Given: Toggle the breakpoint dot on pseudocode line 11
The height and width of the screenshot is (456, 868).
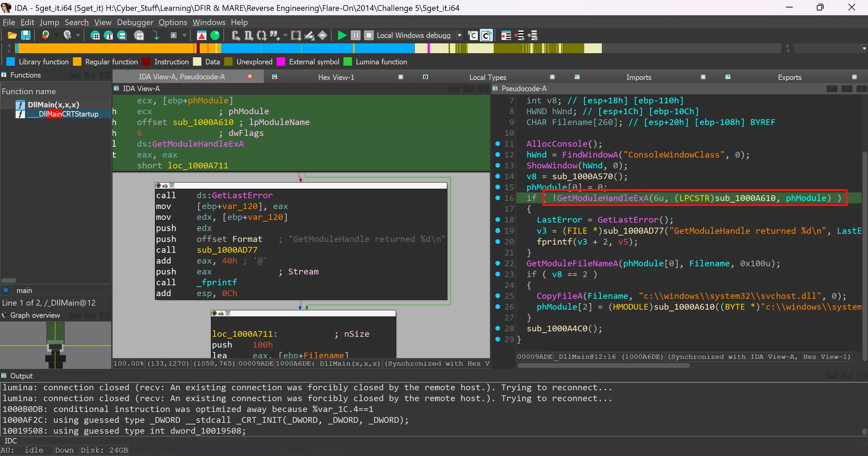Looking at the screenshot, I should pyautogui.click(x=498, y=144).
